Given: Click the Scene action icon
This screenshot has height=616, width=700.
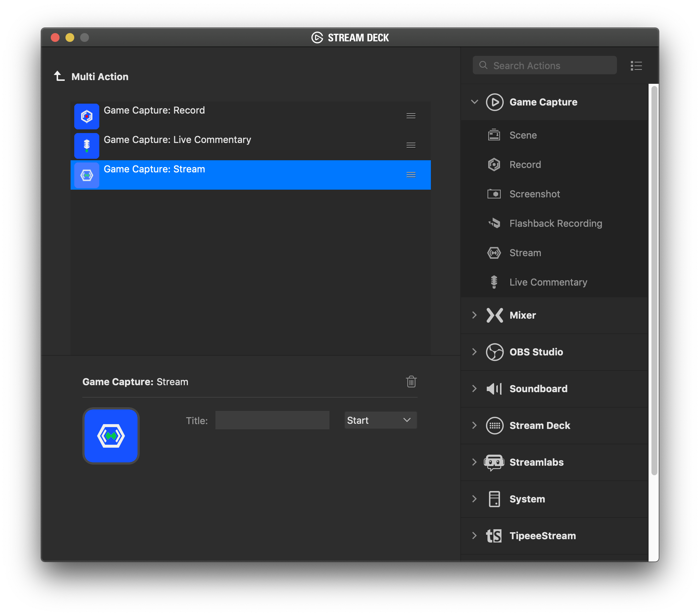Looking at the screenshot, I should [x=494, y=135].
